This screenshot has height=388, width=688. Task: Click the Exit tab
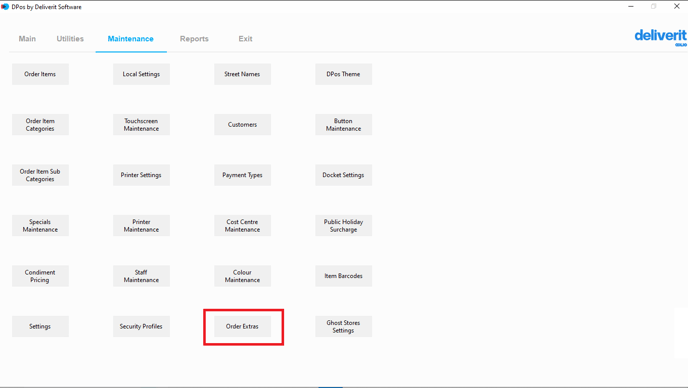click(245, 39)
